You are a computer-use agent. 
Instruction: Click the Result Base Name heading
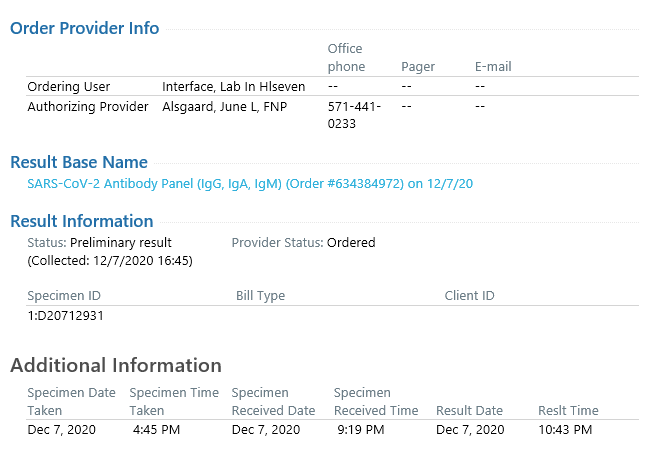pos(79,162)
